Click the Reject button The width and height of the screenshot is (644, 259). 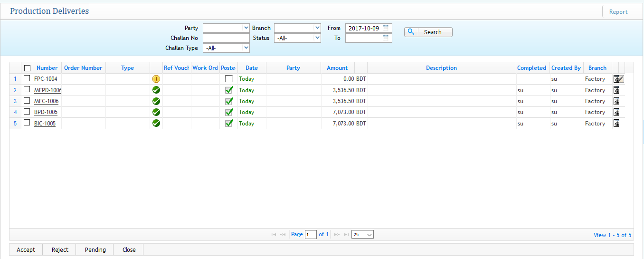click(60, 249)
